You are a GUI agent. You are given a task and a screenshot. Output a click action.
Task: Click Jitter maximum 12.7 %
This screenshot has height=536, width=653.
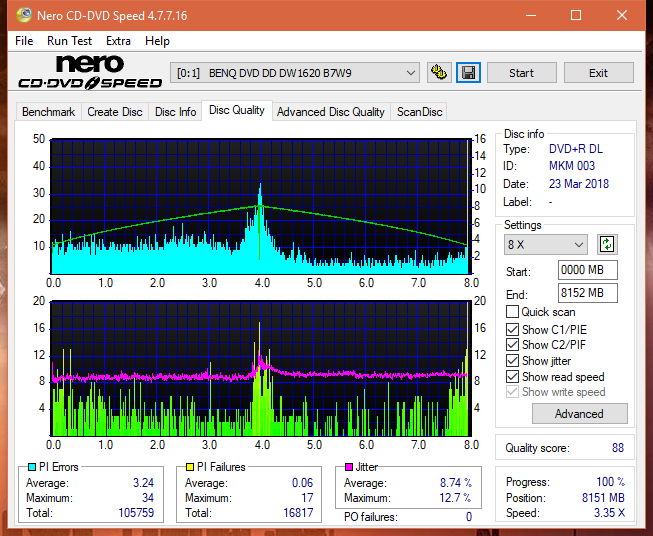[x=455, y=498]
